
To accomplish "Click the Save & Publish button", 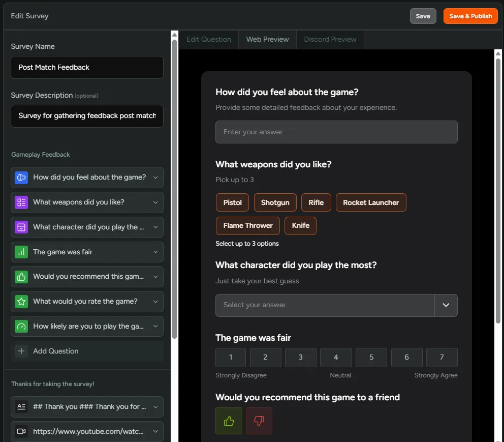I will click(470, 16).
